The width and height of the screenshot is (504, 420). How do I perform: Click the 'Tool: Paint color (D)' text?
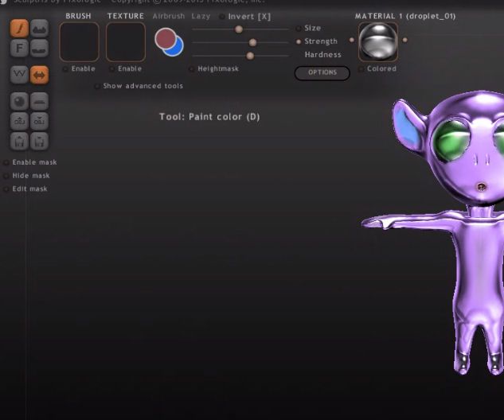[209, 117]
